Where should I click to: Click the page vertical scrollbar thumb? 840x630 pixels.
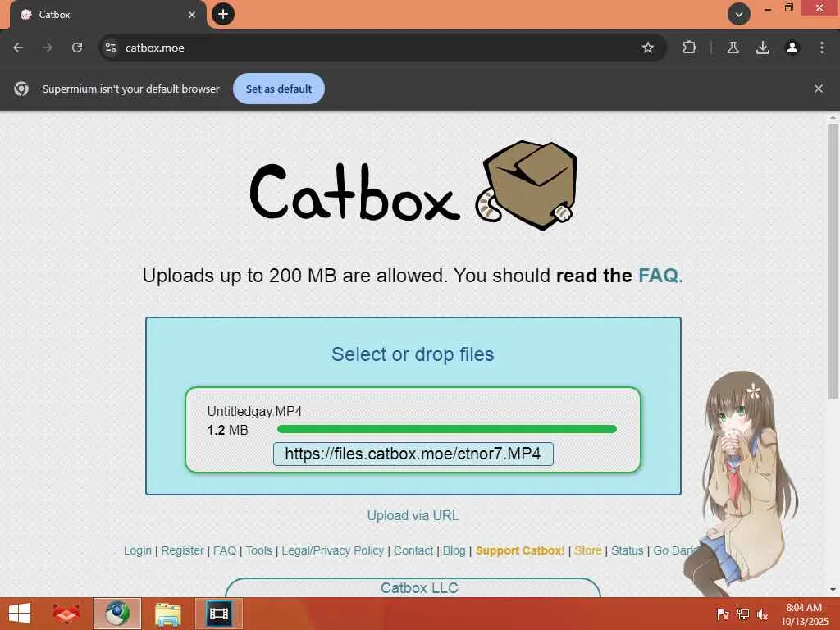pos(833,261)
